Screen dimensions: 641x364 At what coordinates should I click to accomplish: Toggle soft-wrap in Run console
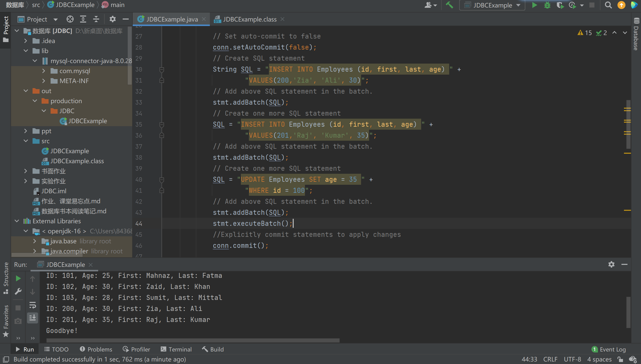point(33,305)
